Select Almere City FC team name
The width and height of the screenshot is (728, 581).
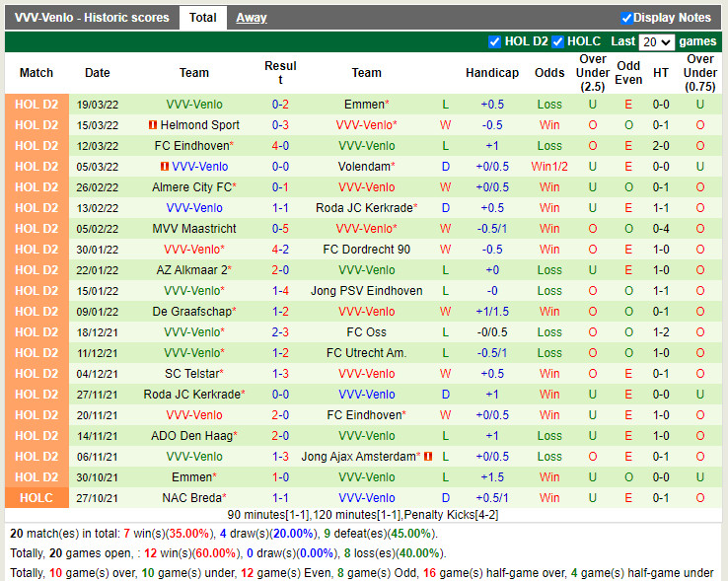pos(191,187)
